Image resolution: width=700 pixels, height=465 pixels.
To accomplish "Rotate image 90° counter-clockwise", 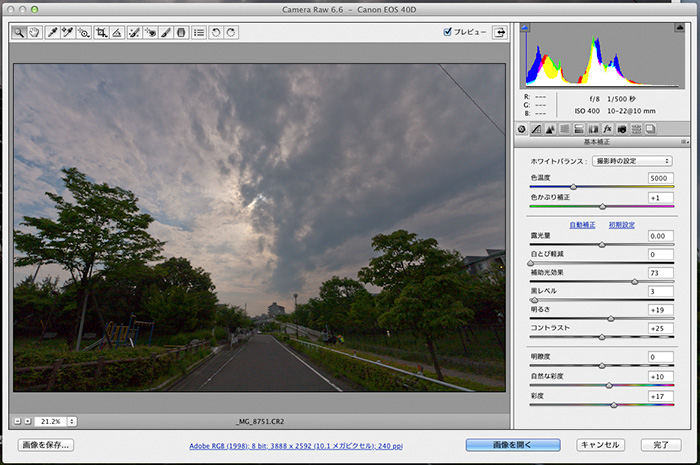I will (216, 32).
